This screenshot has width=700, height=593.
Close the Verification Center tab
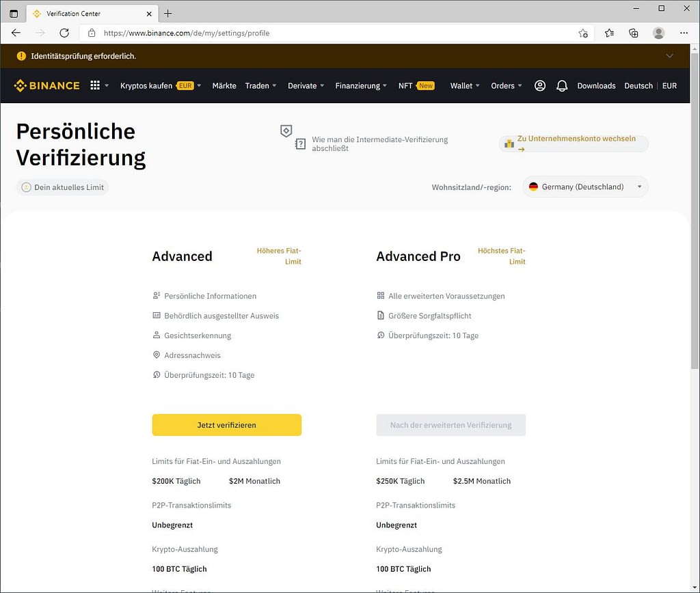(149, 14)
